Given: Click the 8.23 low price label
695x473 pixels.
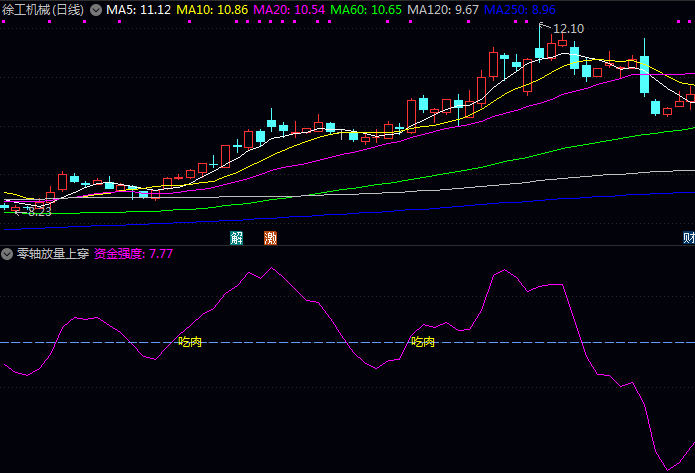Looking at the screenshot, I should tap(38, 212).
